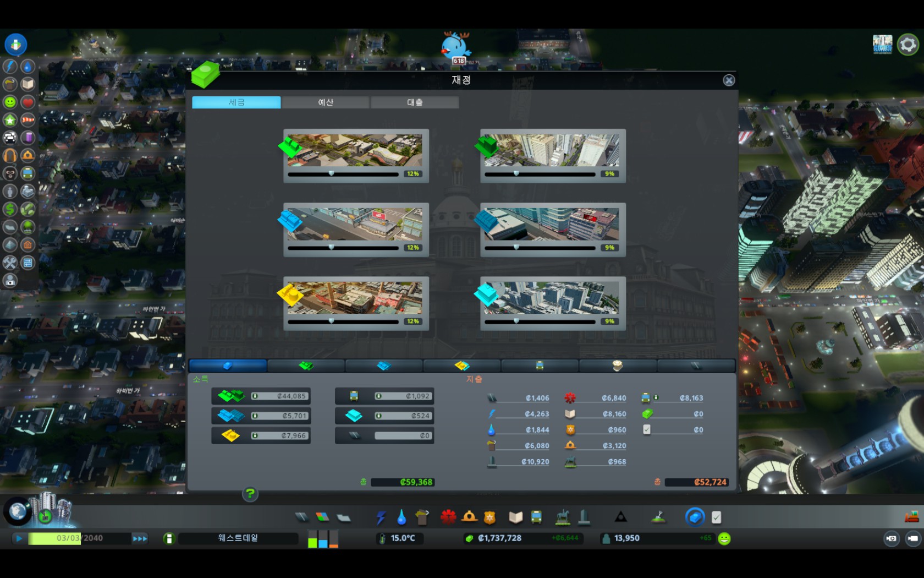Select the industrial breakdown tab with yellow icon

click(462, 366)
